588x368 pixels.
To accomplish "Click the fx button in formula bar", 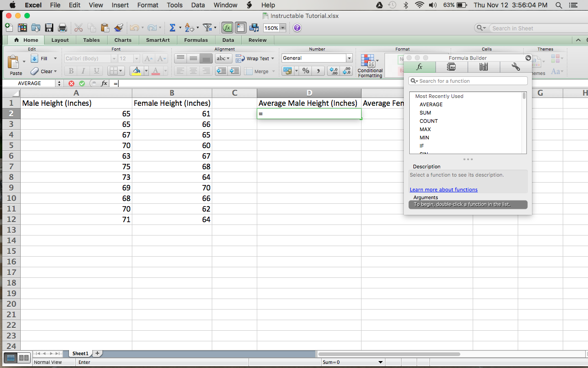I will tap(104, 83).
